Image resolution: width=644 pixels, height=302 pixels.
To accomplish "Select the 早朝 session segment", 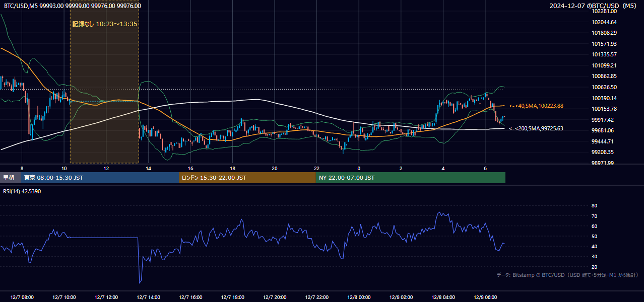I will (10, 178).
